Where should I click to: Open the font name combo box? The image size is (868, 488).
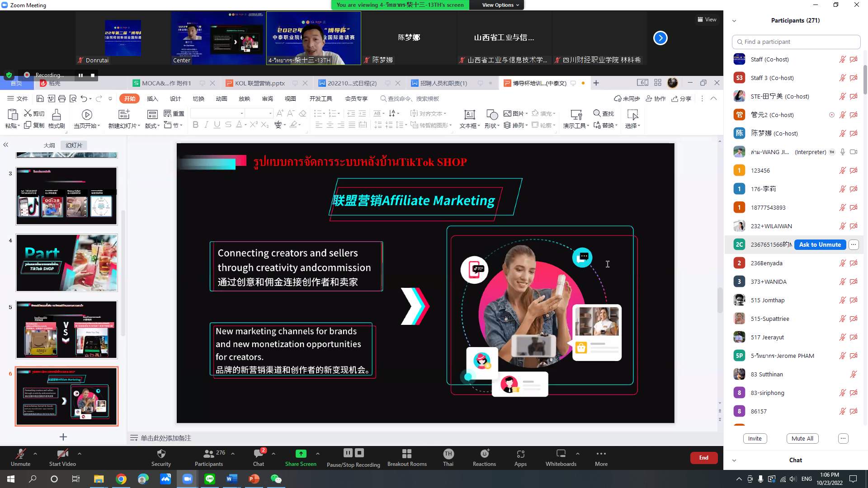point(218,113)
